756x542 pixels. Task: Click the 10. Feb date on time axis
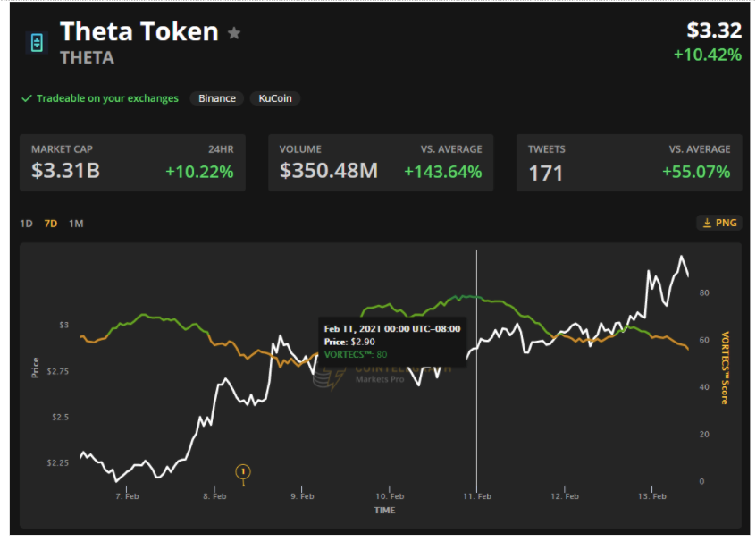pyautogui.click(x=390, y=496)
